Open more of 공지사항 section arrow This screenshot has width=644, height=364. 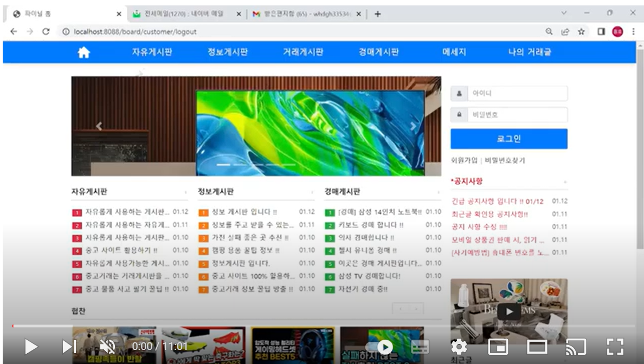point(565,181)
